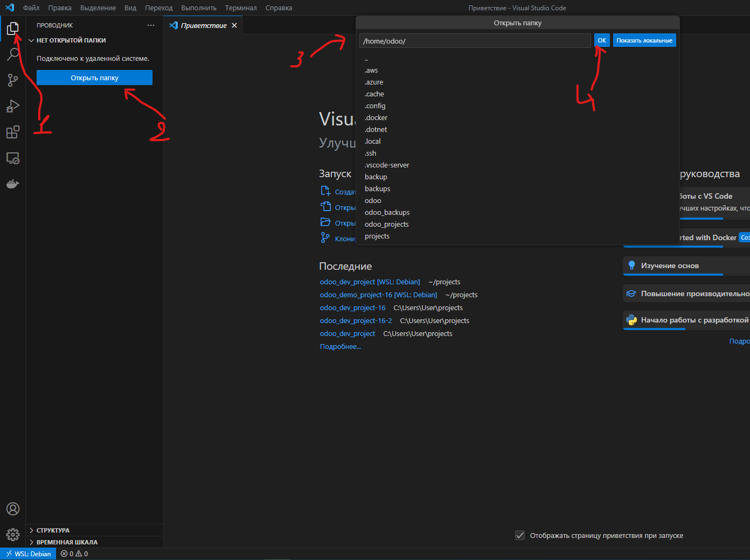Select the .dotnet folder in list
750x560 pixels.
tap(518, 130)
